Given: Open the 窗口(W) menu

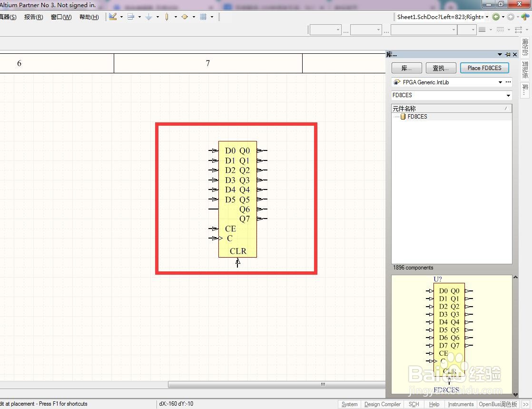Looking at the screenshot, I should pos(61,17).
